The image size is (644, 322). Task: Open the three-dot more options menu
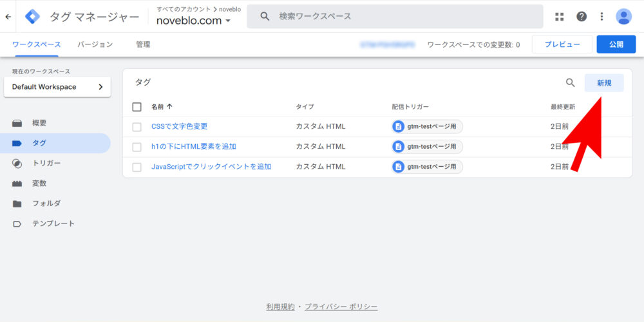[601, 17]
